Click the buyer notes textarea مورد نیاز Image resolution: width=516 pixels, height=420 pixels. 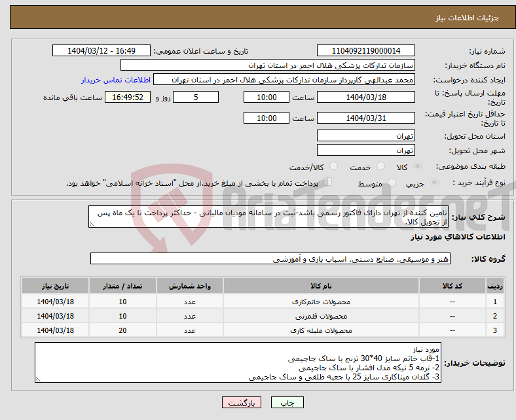point(238,362)
